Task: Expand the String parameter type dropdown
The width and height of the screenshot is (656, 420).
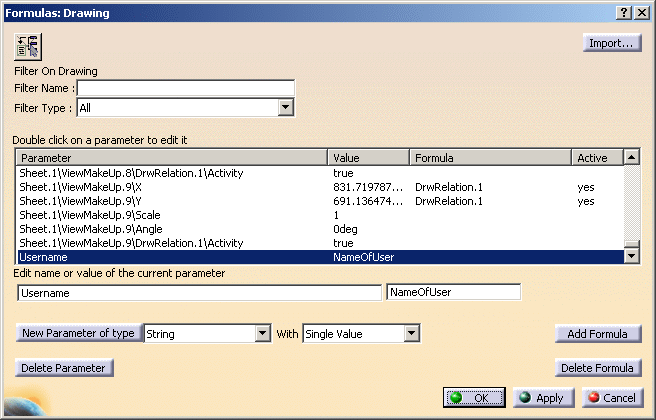Action: (x=263, y=334)
